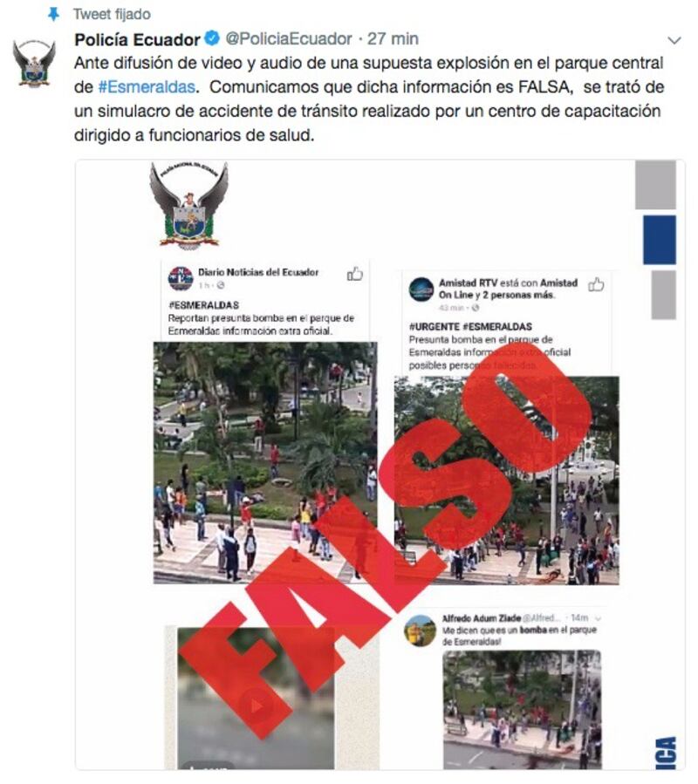Play the blurred video thumbnail

coord(256,706)
